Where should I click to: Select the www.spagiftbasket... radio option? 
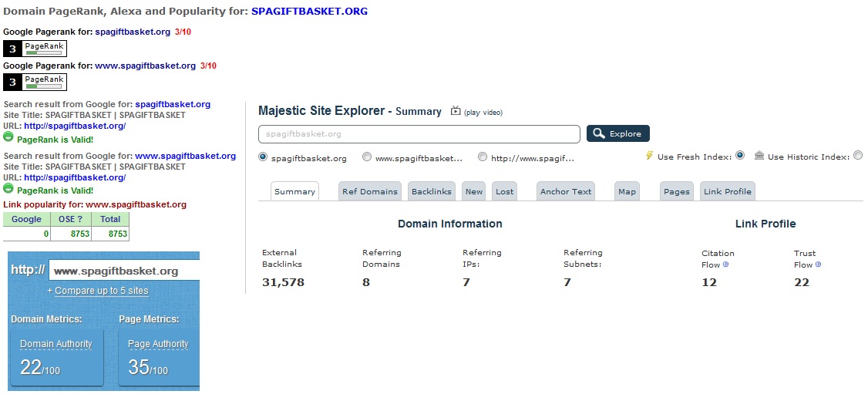(x=367, y=157)
